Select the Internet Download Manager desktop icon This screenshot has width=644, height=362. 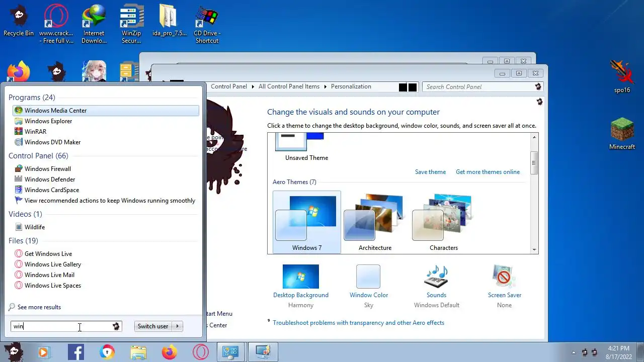click(94, 24)
